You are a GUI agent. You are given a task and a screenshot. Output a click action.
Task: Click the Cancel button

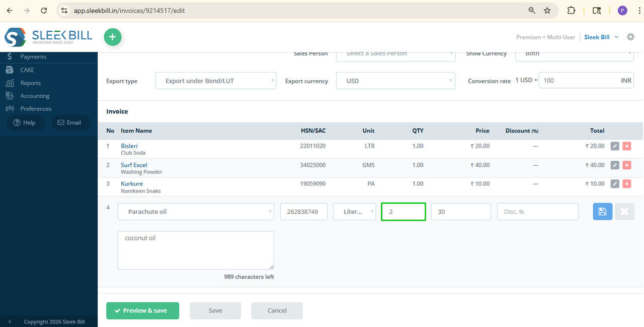[277, 310]
